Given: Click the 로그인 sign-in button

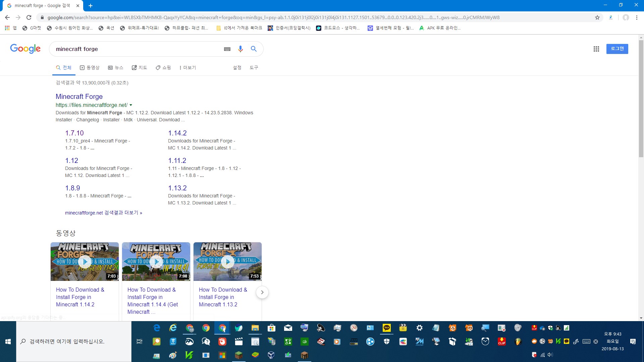Looking at the screenshot, I should tap(617, 49).
